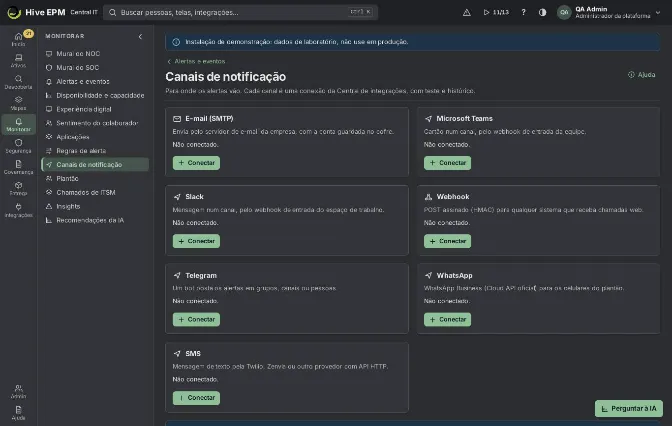Click the QA avatar circle

(564, 12)
